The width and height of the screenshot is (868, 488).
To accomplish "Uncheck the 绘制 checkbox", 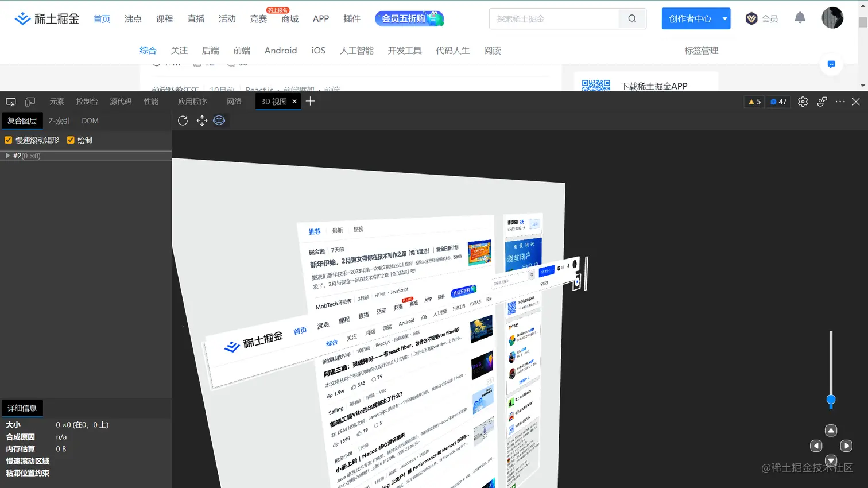I will coord(70,140).
